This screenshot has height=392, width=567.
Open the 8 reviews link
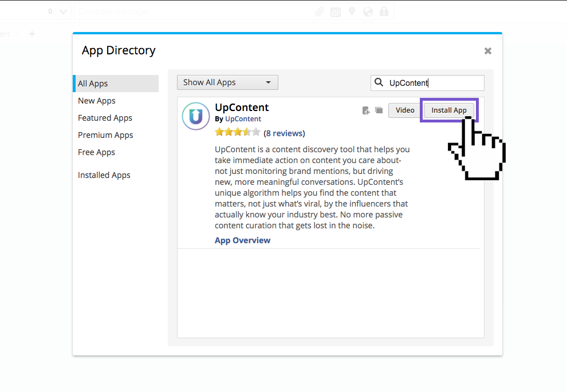pos(284,133)
